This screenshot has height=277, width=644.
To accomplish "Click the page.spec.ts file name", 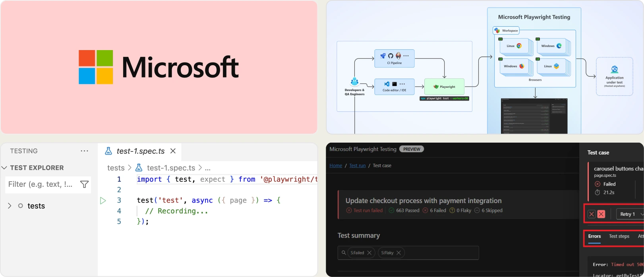I will click(x=605, y=175).
